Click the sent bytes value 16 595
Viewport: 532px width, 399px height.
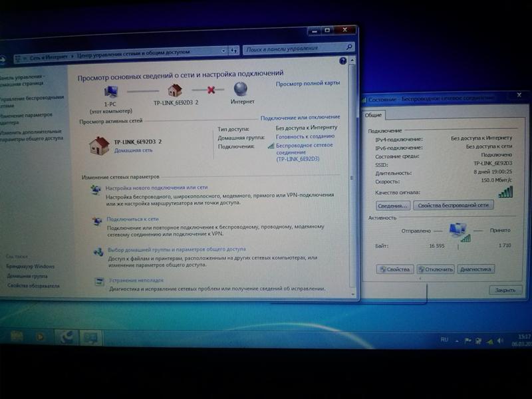(437, 245)
